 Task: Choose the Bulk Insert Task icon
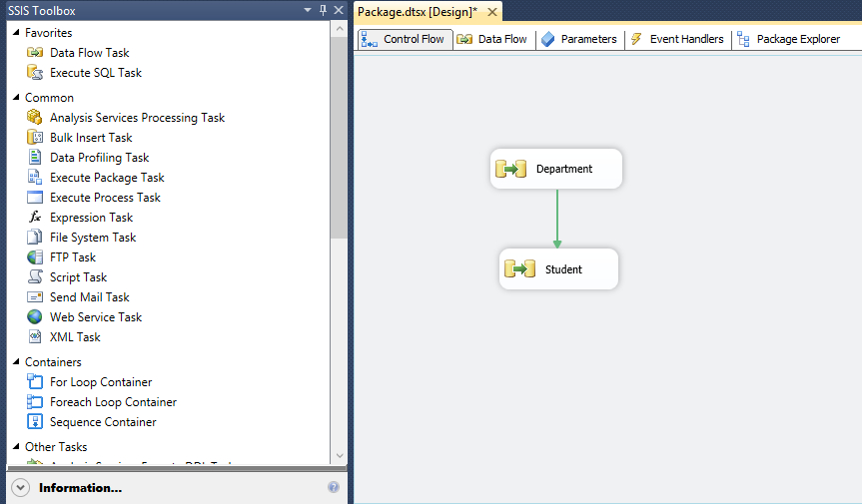click(x=35, y=138)
